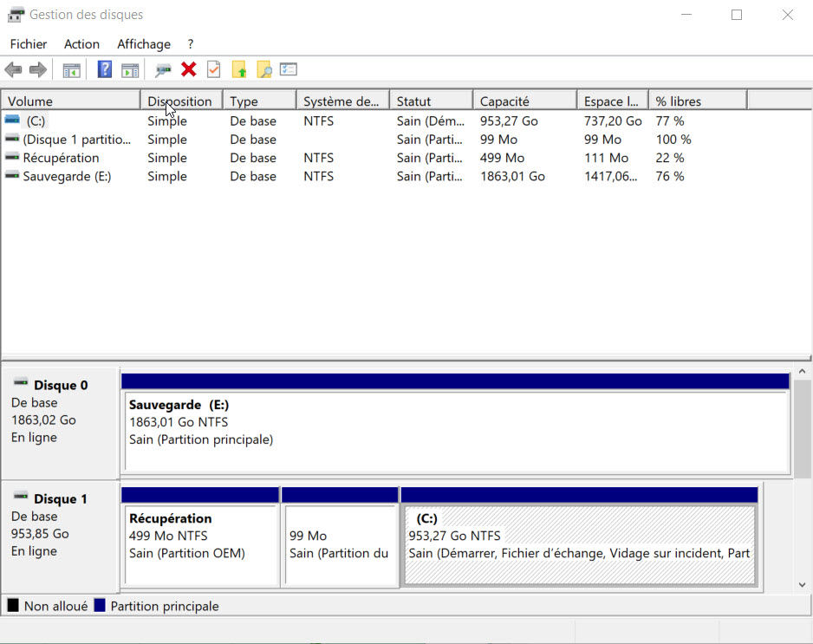Click the yellow folder with green arrow icon
The height and width of the screenshot is (644, 813).
tap(239, 70)
